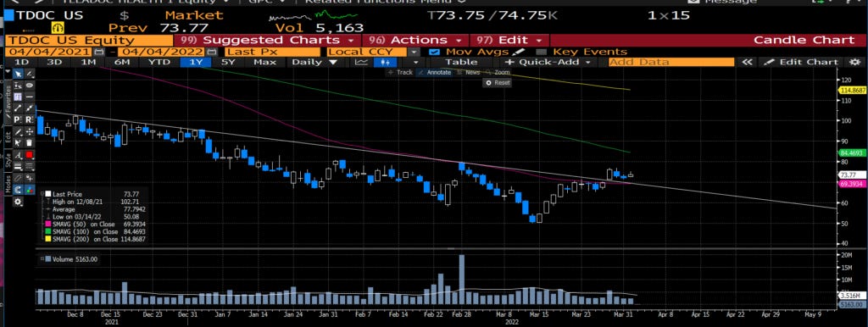Select the 5Y time range tab
The height and width of the screenshot is (327, 868).
click(x=229, y=62)
